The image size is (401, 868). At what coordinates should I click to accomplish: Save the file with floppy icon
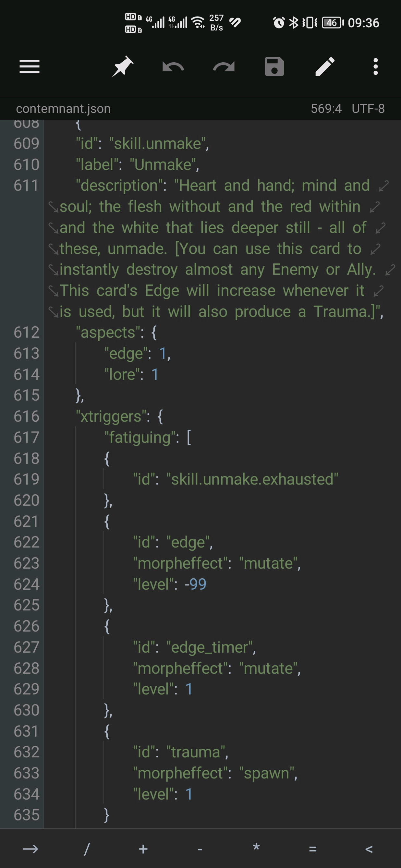274,66
